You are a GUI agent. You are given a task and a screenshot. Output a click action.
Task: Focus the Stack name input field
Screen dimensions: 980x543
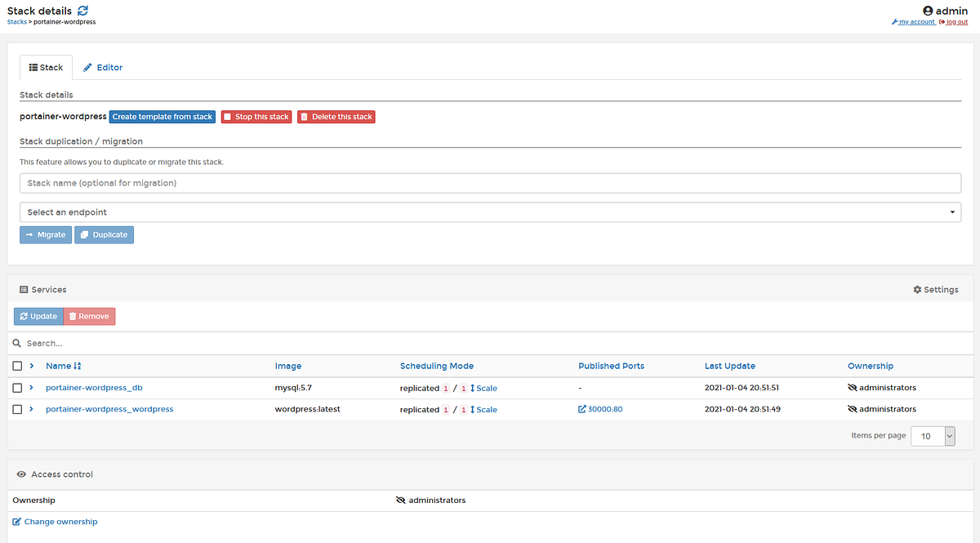tap(490, 183)
